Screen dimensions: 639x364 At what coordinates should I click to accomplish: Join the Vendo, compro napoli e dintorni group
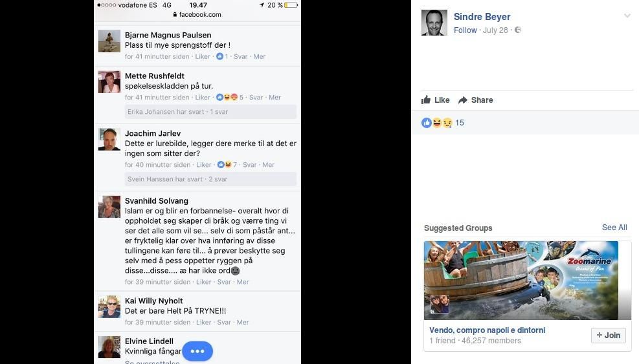(609, 335)
